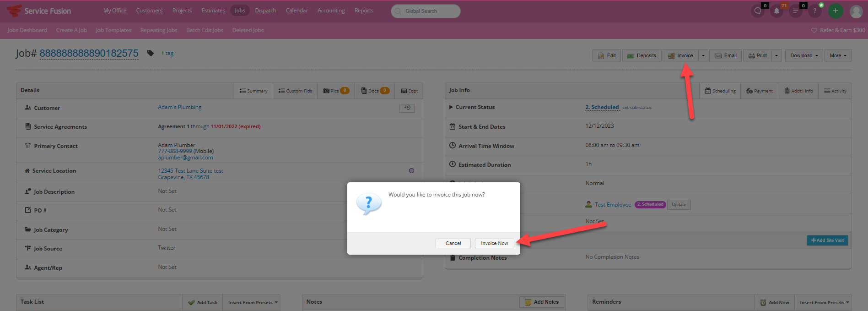Switch to the Custom Flds tab

coord(295,91)
